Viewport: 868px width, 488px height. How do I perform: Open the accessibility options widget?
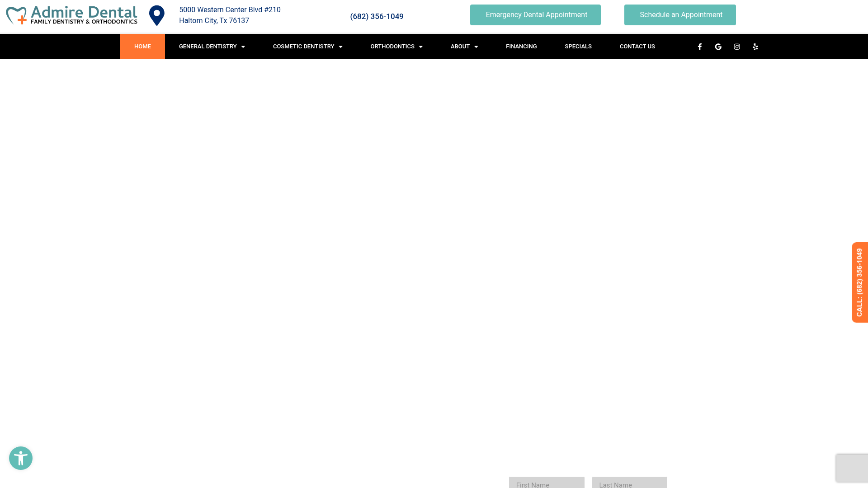pos(21,458)
